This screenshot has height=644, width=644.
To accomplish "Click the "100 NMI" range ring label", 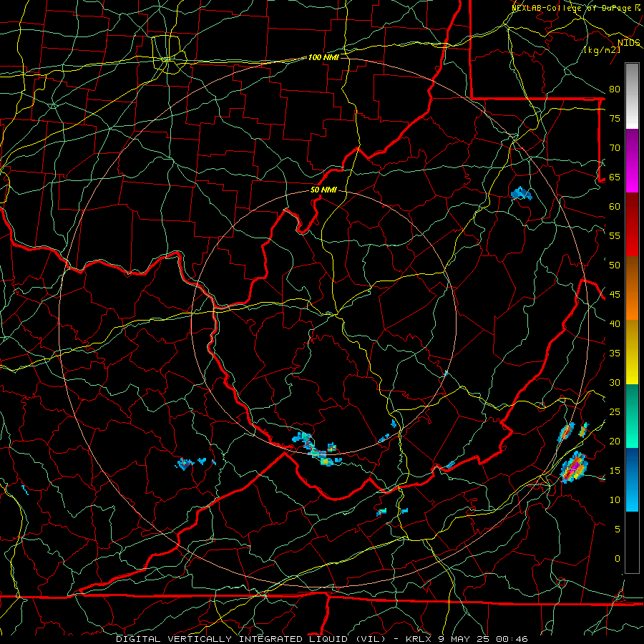I will coord(323,57).
